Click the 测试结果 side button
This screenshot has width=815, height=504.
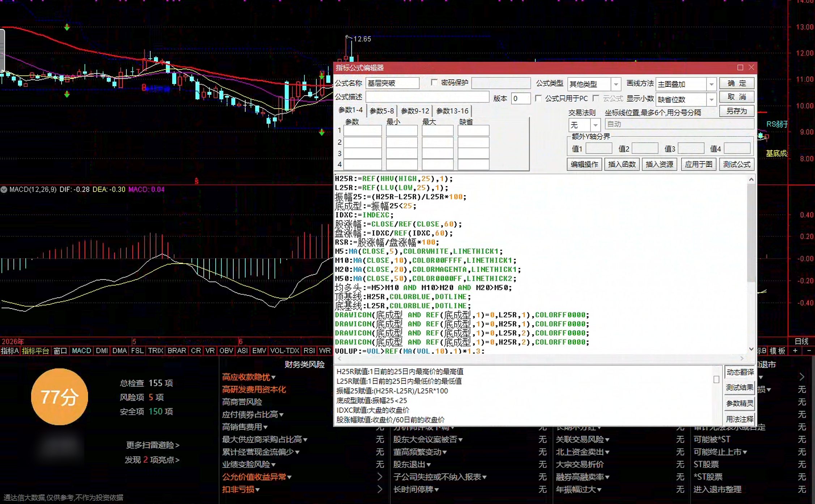[x=740, y=388]
